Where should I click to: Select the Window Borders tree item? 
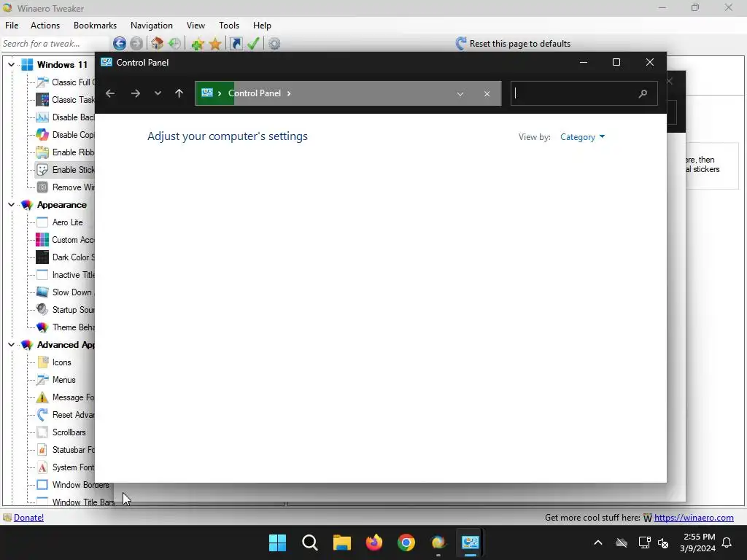80,485
